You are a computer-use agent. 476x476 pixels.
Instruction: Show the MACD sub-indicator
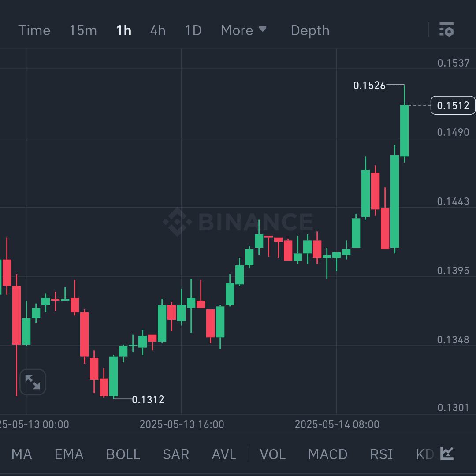tap(327, 454)
